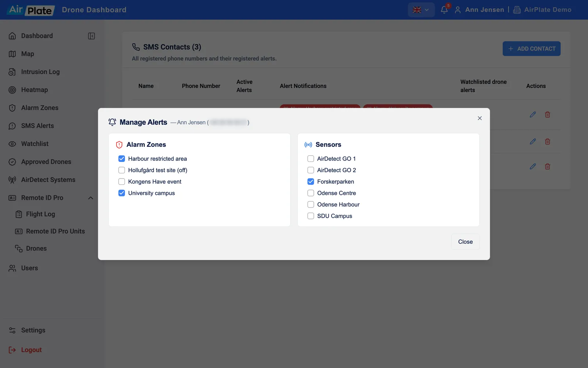Screen dimensions: 588x368
Task: Collapse the sidebar panel icon
Action: (92, 36)
